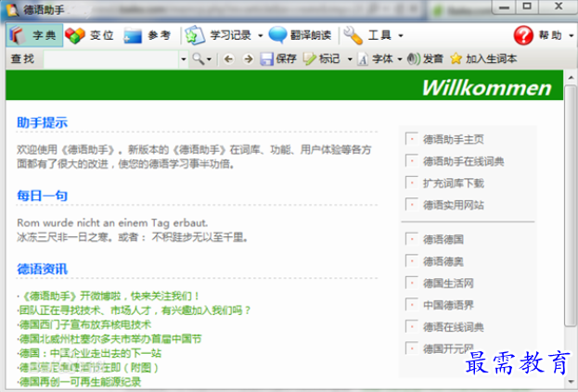Click the 加入生词本 label
Viewport: 578px width, 392px height.
(491, 59)
